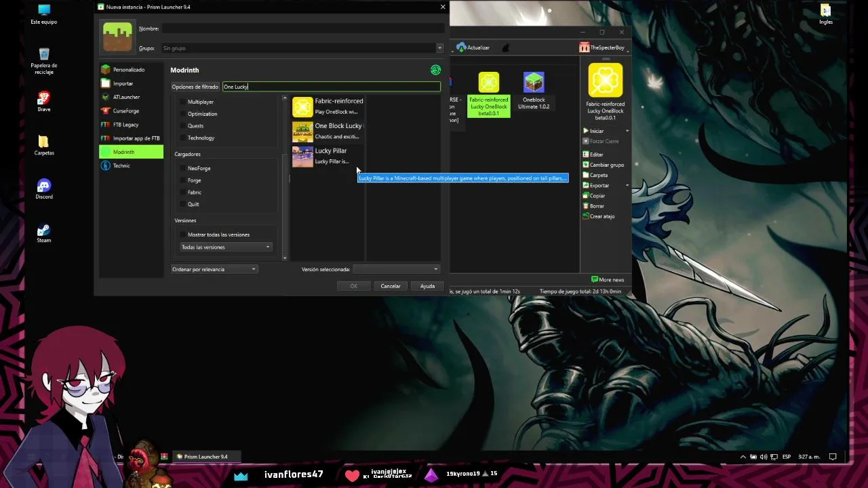Click the Nombre input field
Image resolution: width=868 pixels, height=488 pixels.
[x=302, y=28]
